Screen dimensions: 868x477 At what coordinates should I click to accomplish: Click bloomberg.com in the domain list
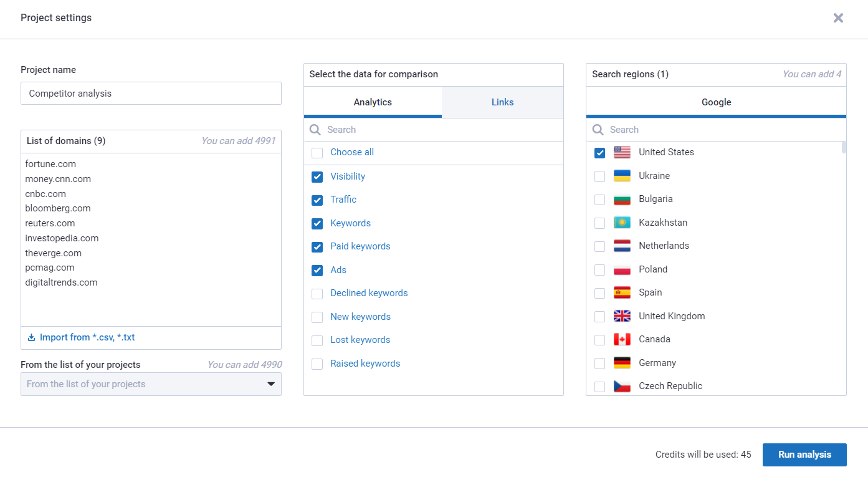pos(58,208)
